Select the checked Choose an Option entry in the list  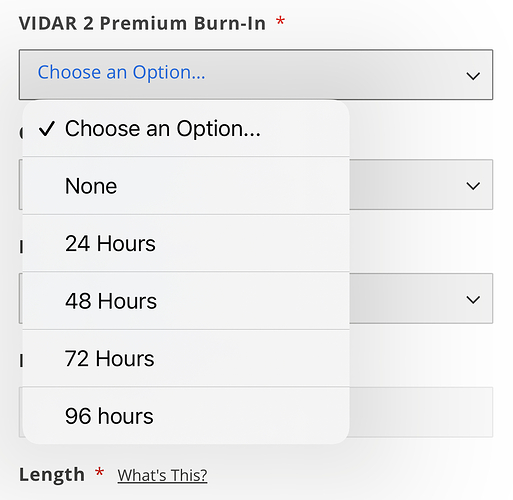point(186,129)
